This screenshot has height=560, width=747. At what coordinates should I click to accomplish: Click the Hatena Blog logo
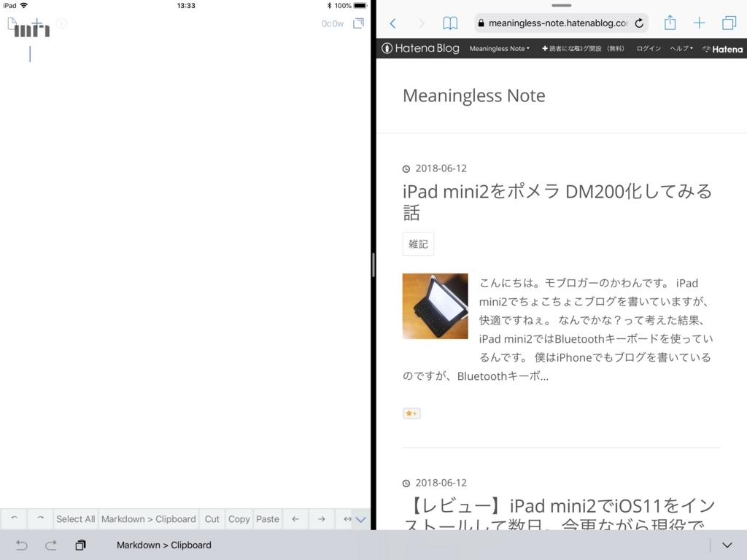coord(421,48)
